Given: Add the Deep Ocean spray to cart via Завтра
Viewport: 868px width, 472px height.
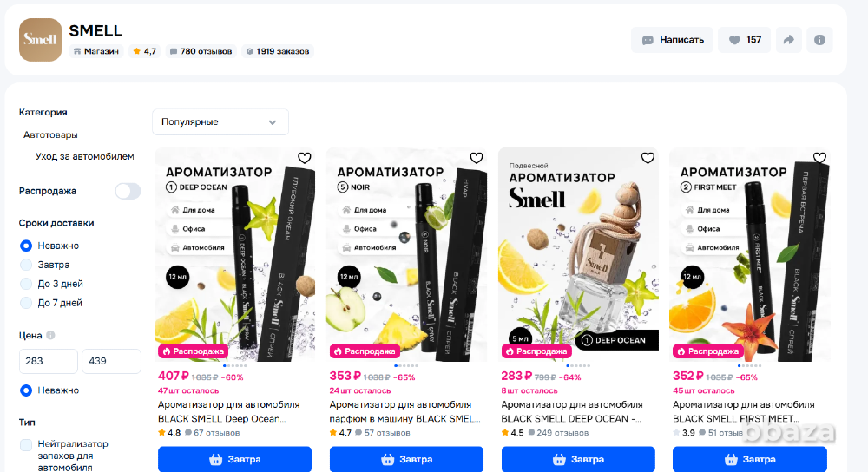Looking at the screenshot, I should [x=234, y=459].
